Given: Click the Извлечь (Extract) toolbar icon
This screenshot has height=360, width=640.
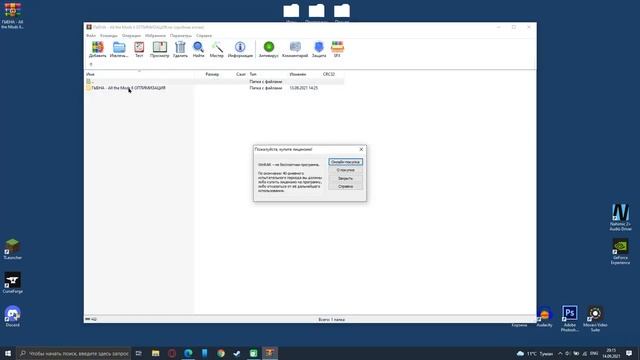Looking at the screenshot, I should 119,49.
